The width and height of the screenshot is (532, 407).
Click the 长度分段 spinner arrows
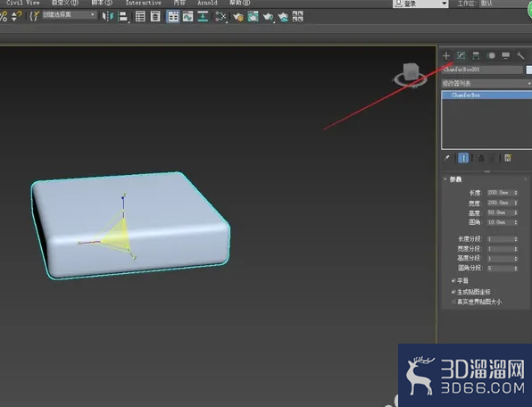[516, 239]
